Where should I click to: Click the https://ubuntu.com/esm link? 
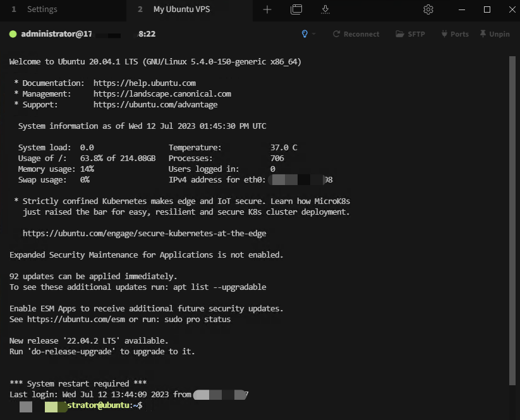pos(76,319)
